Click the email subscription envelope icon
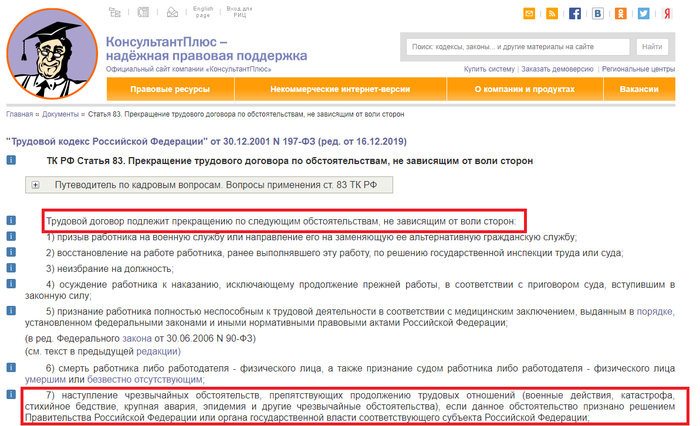700x426 pixels. click(x=529, y=14)
